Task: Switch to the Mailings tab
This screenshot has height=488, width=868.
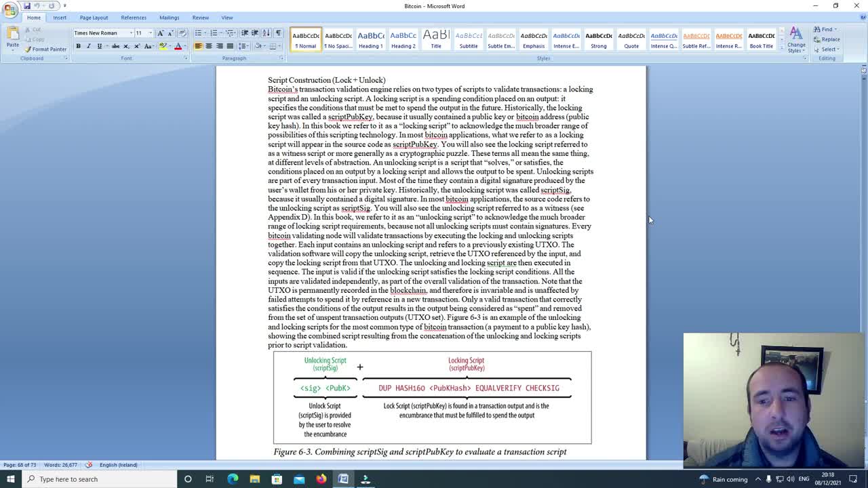Action: pyautogui.click(x=170, y=18)
